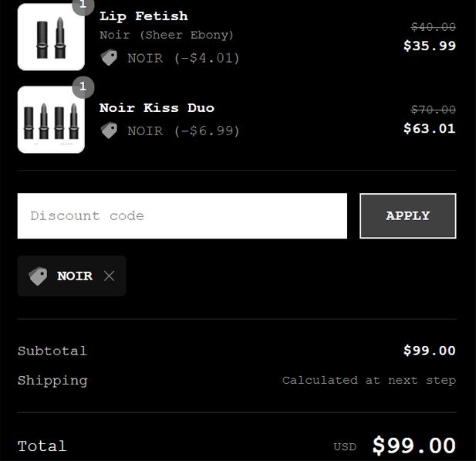
Task: Focus the Discount code input field
Action: tap(182, 215)
